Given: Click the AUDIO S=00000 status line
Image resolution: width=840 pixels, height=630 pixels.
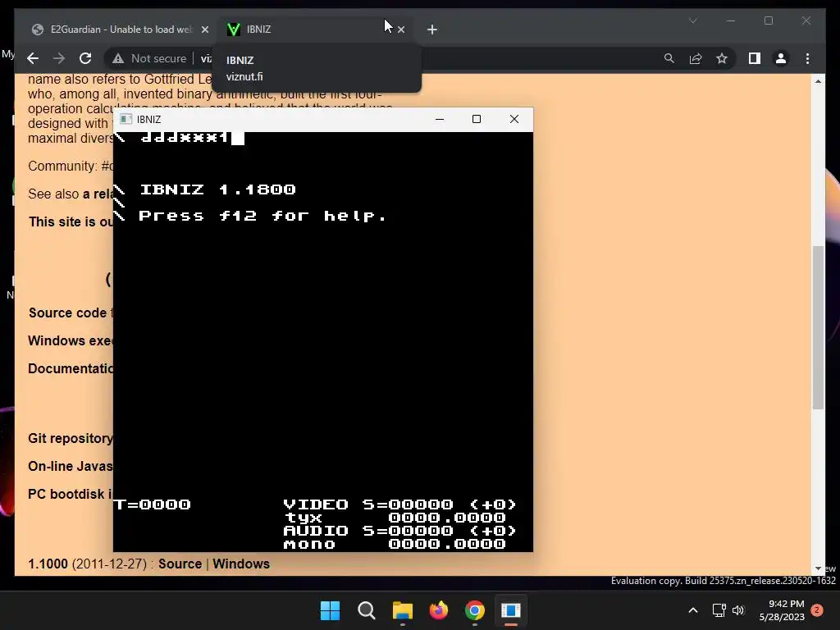Looking at the screenshot, I should (399, 531).
